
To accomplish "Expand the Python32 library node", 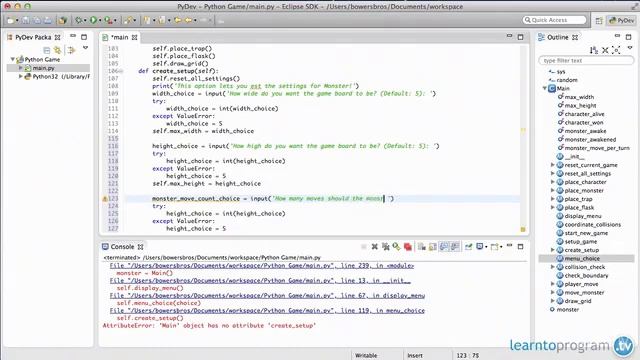I will pos(20,76).
